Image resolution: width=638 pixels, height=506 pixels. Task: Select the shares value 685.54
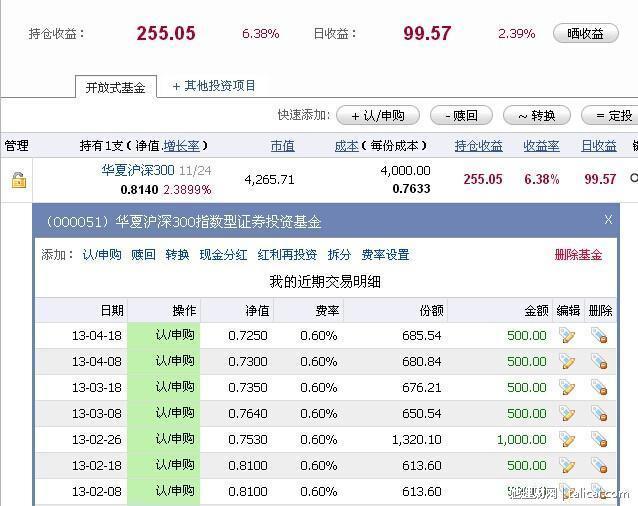point(422,336)
